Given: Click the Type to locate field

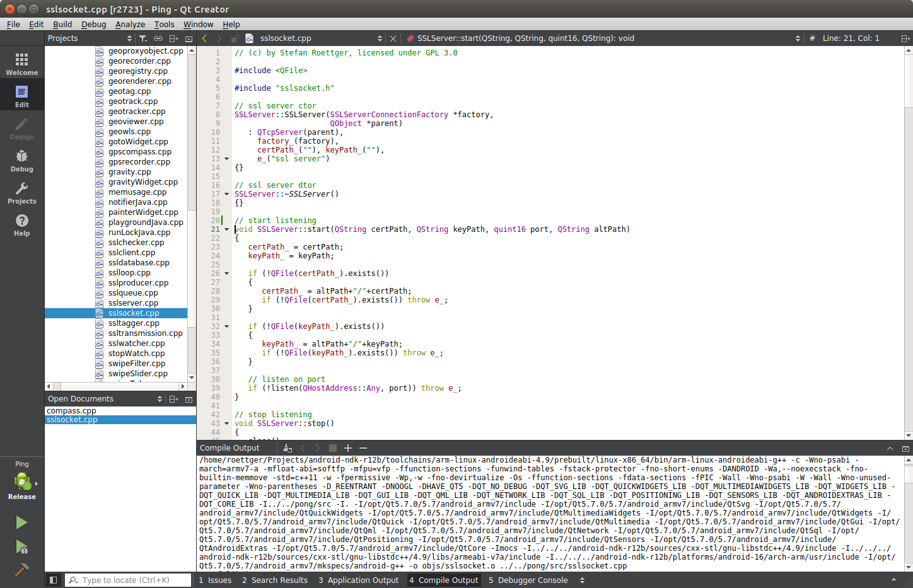Looking at the screenshot, I should click(128, 580).
